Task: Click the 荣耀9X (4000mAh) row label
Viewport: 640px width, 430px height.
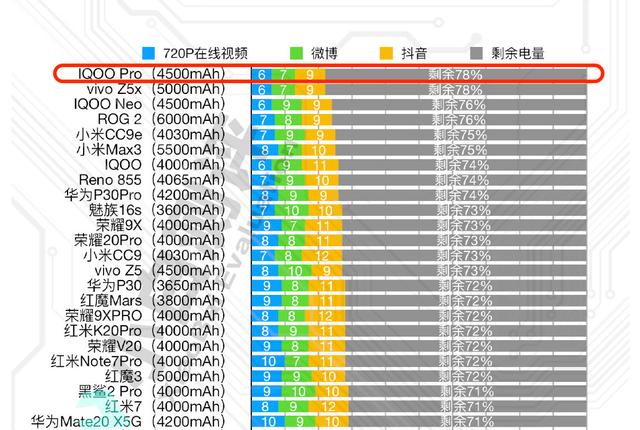Action: click(x=160, y=225)
